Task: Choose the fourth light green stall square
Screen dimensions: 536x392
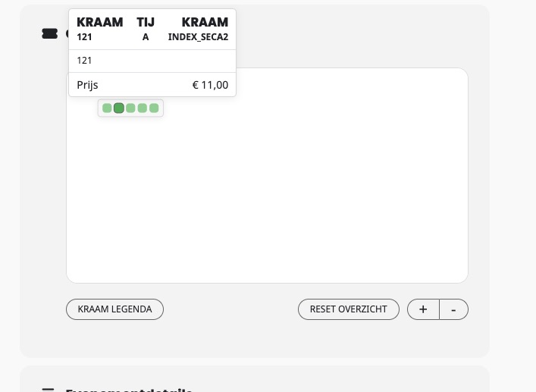Action: tap(143, 108)
